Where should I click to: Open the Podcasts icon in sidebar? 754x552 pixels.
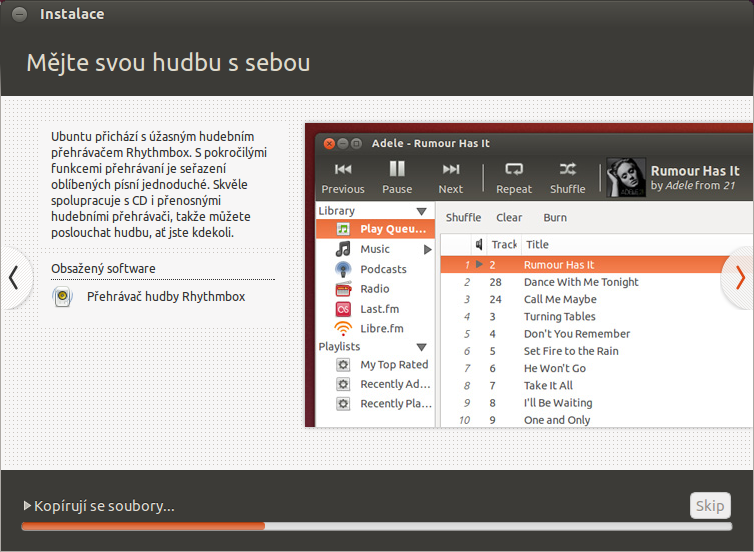pyautogui.click(x=343, y=269)
